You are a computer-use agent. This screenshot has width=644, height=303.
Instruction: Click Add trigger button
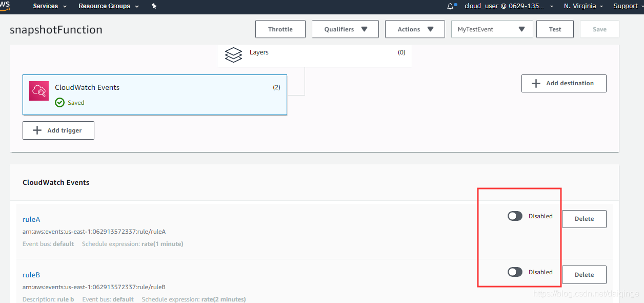[x=58, y=130]
